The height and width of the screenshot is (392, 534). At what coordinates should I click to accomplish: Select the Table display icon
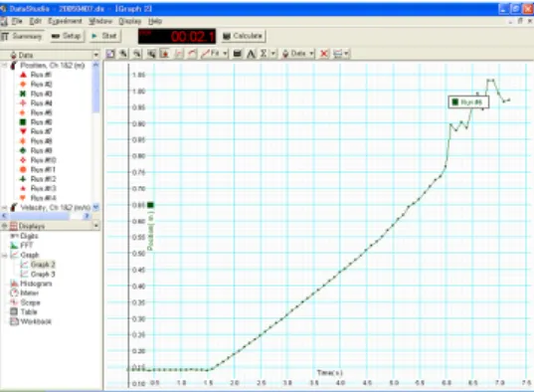point(14,311)
